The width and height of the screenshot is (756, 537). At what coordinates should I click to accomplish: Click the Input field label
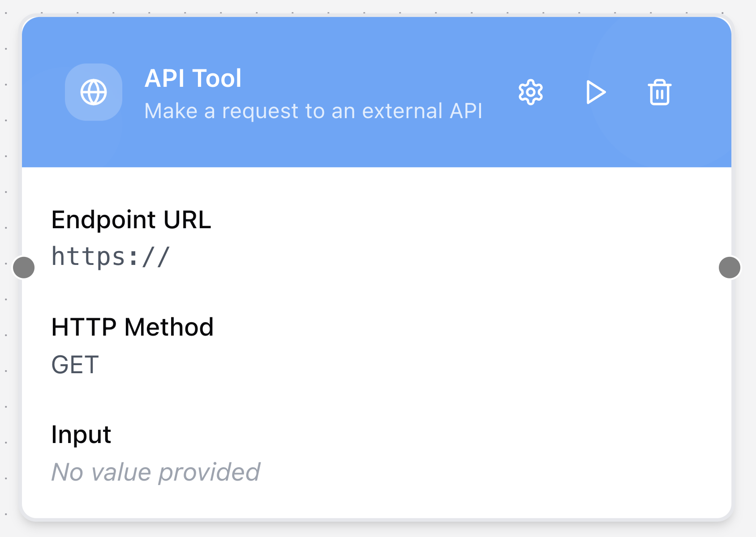[81, 435]
